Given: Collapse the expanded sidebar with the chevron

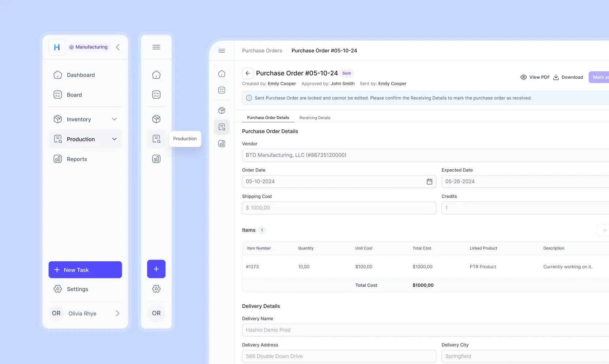Looking at the screenshot, I should click(x=118, y=47).
